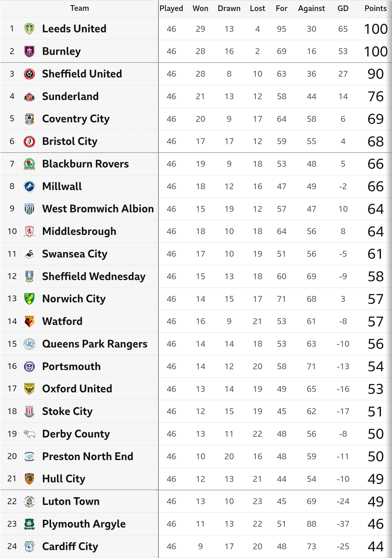
Task: Click the Burnley club crest
Action: pos(30,51)
